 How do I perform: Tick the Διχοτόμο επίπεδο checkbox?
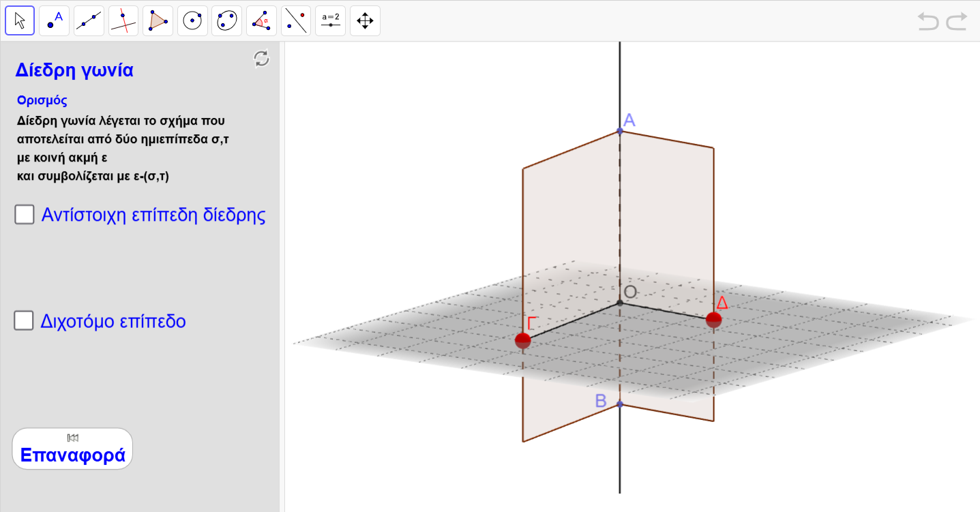(25, 320)
